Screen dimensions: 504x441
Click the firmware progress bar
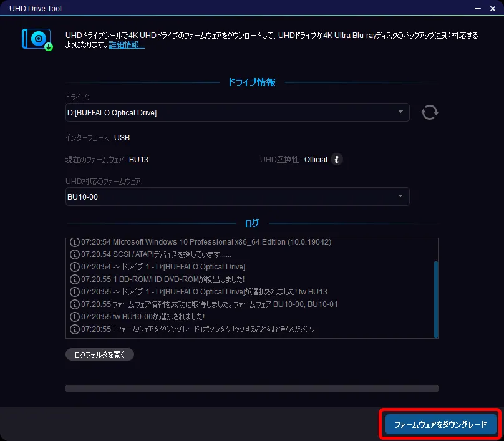point(251,389)
